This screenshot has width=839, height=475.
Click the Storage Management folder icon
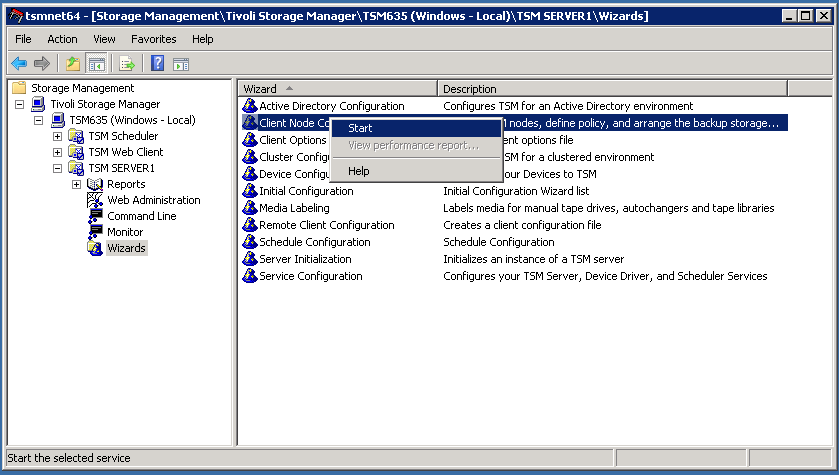(x=19, y=88)
